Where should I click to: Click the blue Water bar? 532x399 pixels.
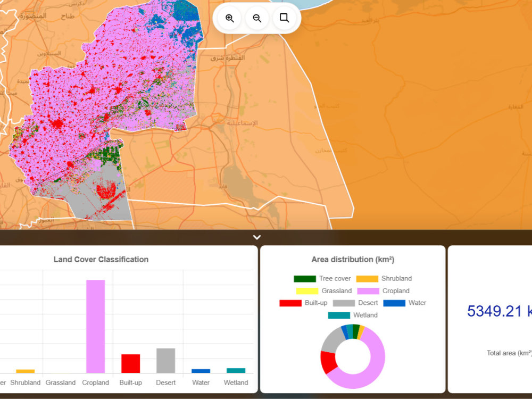click(201, 371)
